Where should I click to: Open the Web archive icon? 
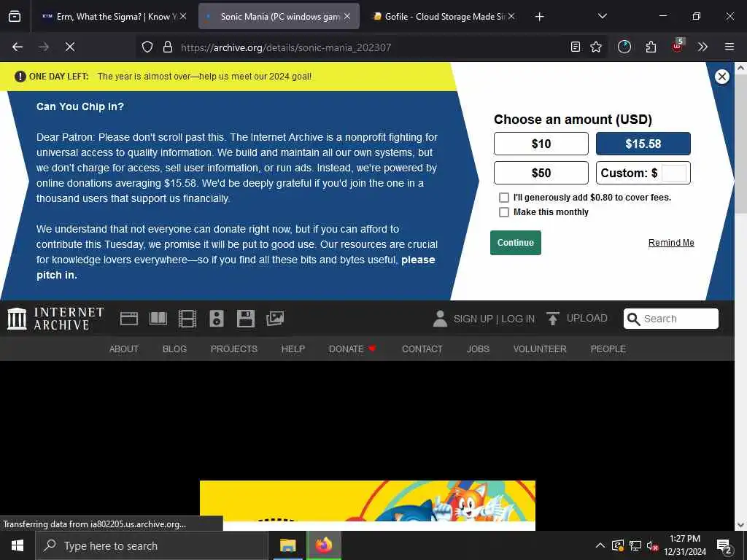click(128, 319)
